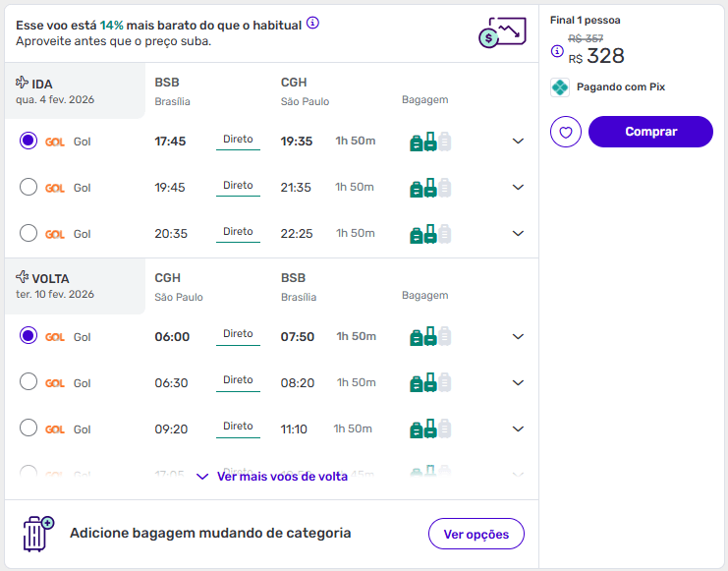
Task: Click info icon beside the 14% cheaper notice
Action: [x=312, y=24]
